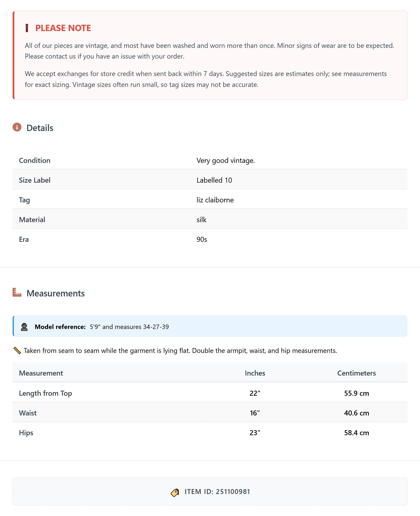Screen dimensions: 420x516
Task: Click the liz claiborne tag value
Action: [215, 200]
